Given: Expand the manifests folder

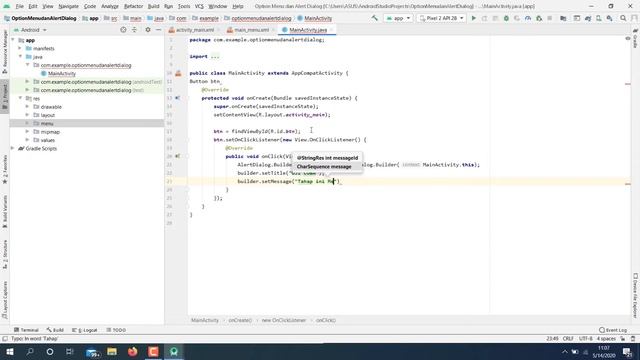Looking at the screenshot, I should (x=20, y=48).
